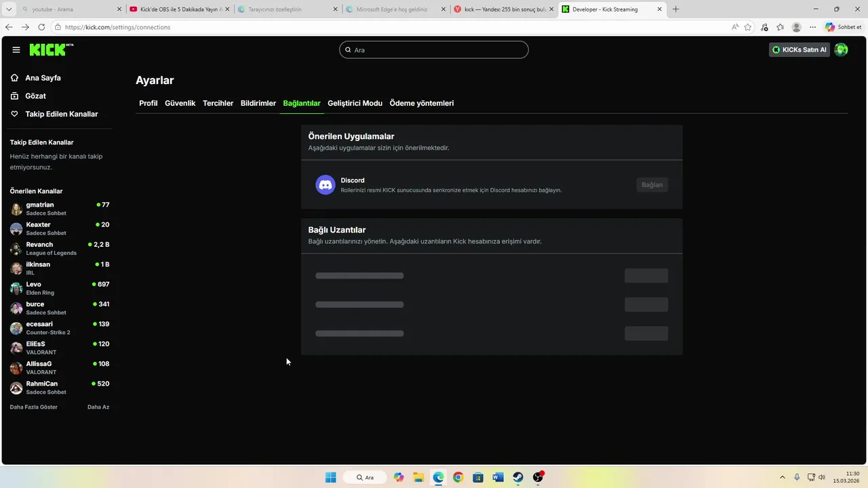Click the KICK logo
868x488 pixels.
click(x=51, y=49)
